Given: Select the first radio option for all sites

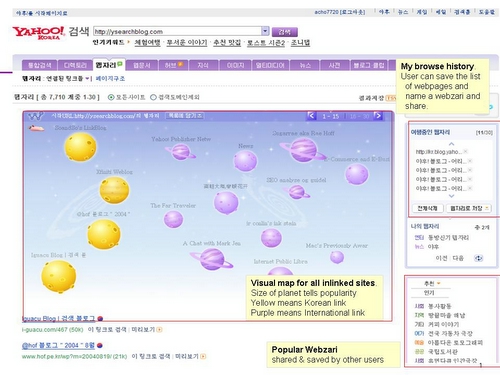Looking at the screenshot, I should point(111,97).
